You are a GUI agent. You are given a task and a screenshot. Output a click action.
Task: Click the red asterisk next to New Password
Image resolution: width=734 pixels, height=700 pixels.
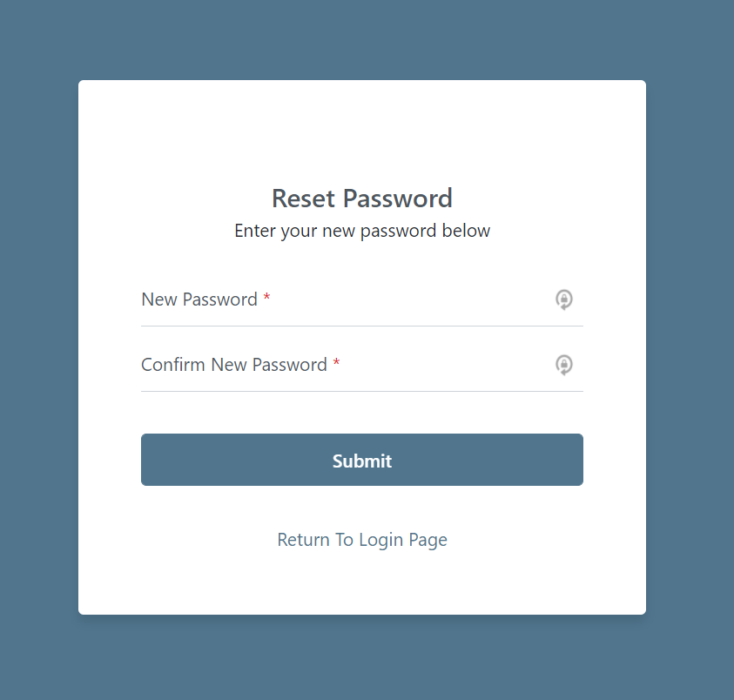(266, 299)
